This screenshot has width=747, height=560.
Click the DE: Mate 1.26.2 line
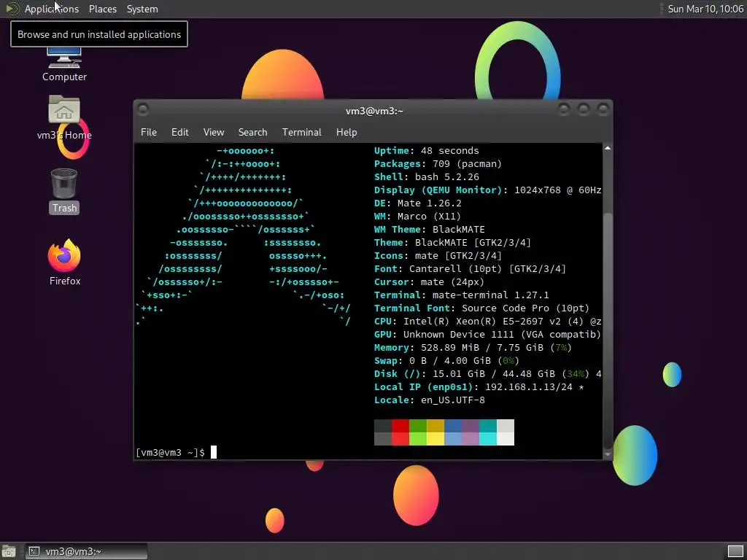418,203
